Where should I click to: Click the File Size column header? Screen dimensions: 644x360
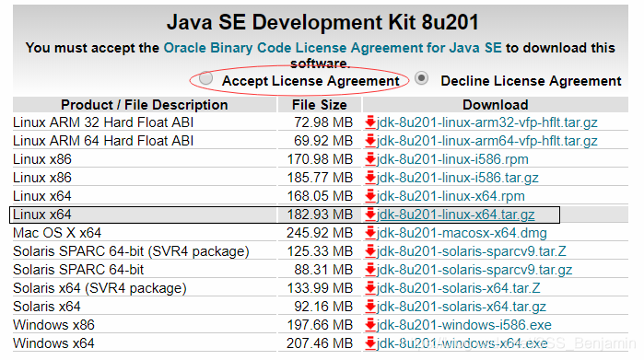(x=320, y=105)
